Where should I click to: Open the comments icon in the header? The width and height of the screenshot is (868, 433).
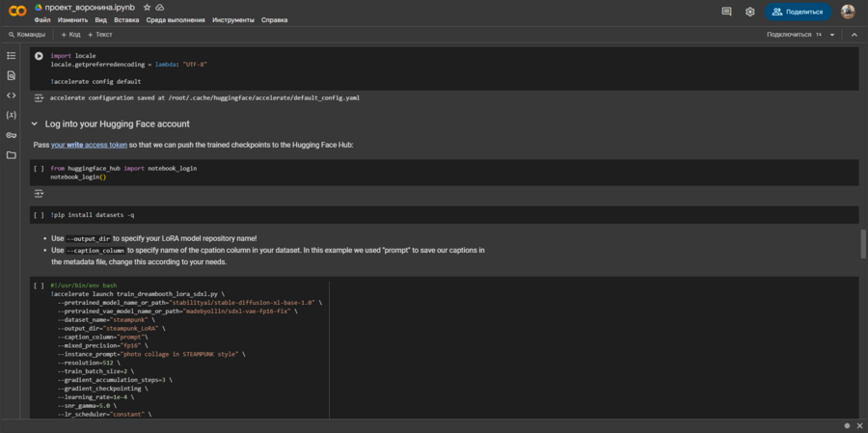pyautogui.click(x=726, y=12)
